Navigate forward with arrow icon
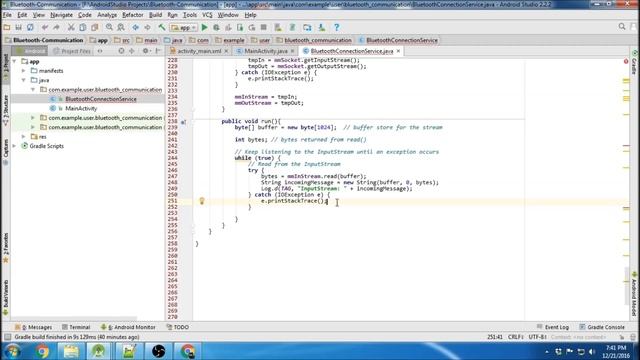This screenshot has width=640, height=360. tap(147, 27)
